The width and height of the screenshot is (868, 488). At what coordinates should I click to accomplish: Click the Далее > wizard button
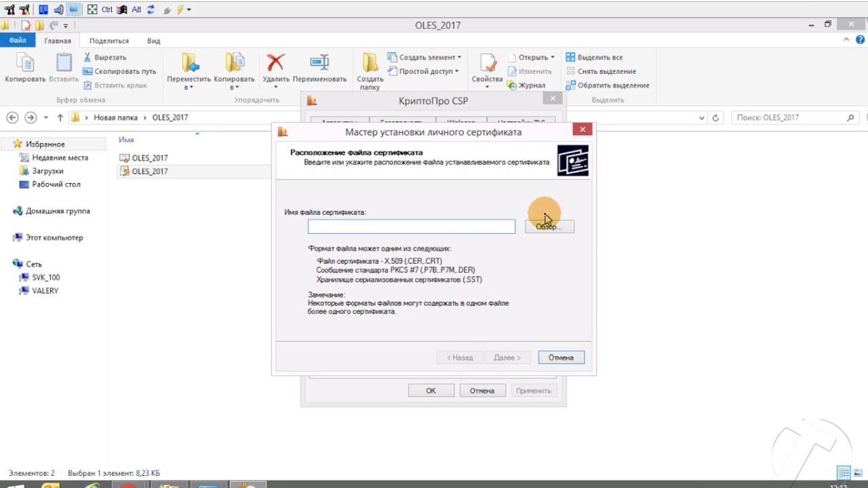click(x=507, y=357)
